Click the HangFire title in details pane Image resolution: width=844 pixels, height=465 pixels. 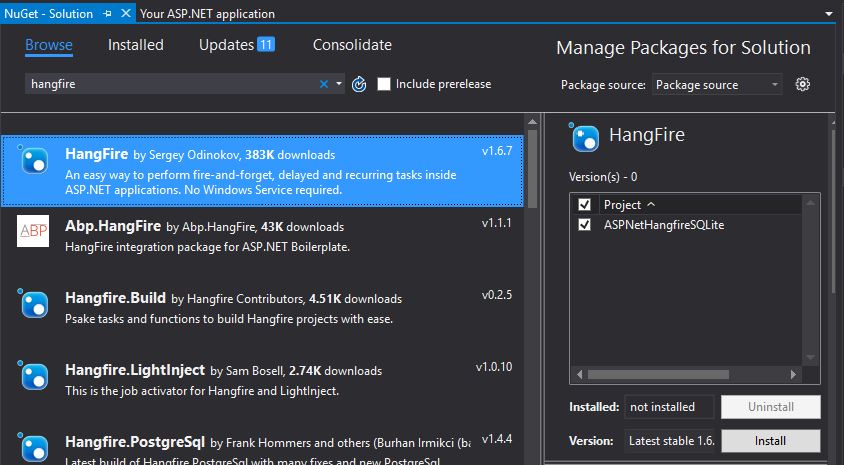(x=646, y=135)
